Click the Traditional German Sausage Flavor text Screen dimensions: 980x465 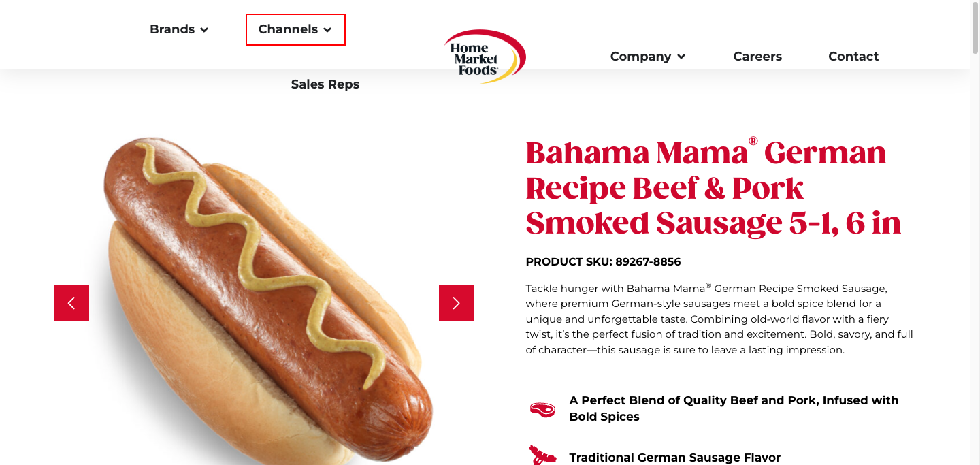tap(675, 458)
